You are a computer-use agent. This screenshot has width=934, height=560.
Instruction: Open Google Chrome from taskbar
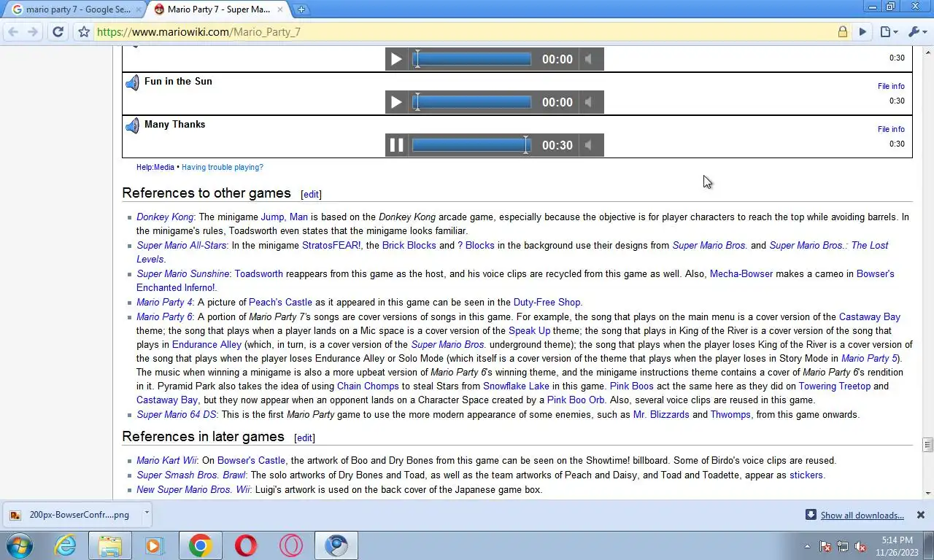click(200, 545)
